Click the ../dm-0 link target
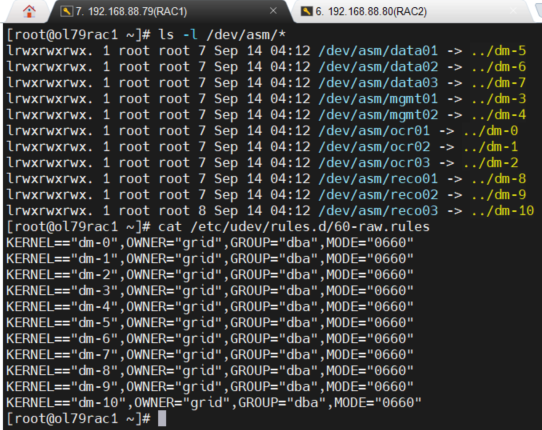Screen dimensions: 542x430 click(x=490, y=131)
